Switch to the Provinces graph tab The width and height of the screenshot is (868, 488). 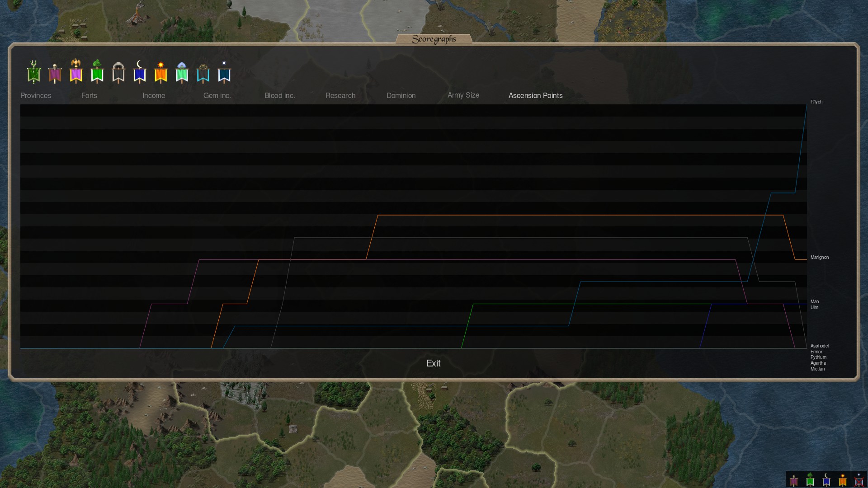click(36, 95)
